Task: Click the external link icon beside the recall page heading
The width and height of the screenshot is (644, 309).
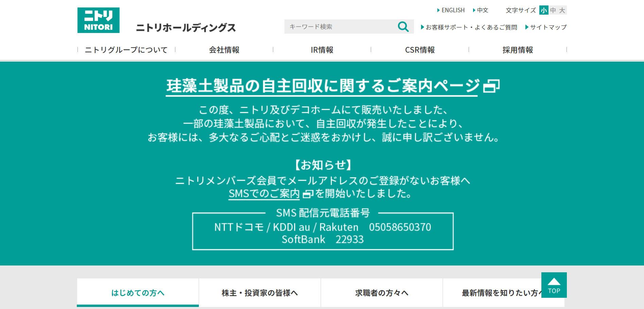Action: click(491, 86)
